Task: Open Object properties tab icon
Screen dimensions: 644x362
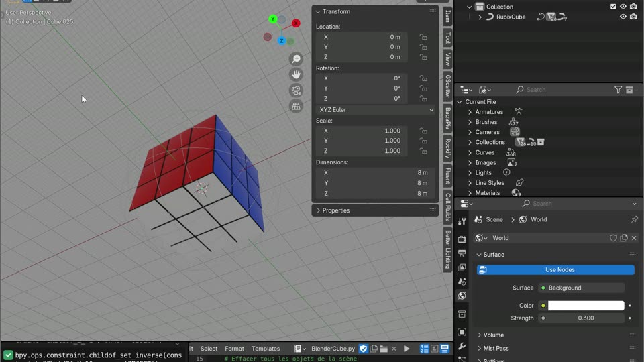Action: (462, 332)
